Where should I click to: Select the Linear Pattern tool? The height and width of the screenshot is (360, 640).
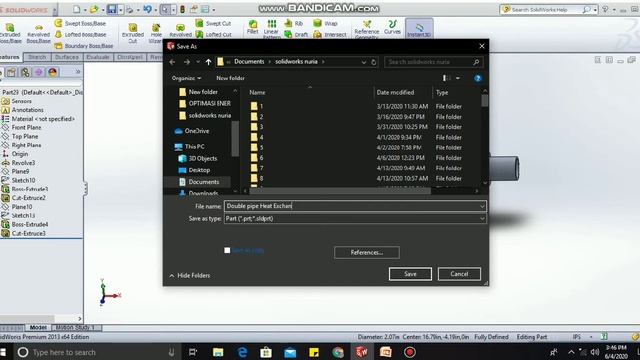pos(271,28)
